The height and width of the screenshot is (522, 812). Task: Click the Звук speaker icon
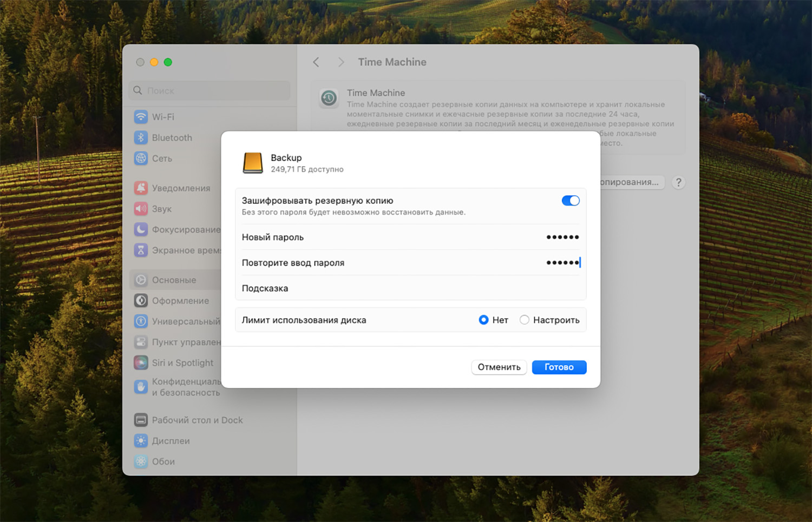141,209
